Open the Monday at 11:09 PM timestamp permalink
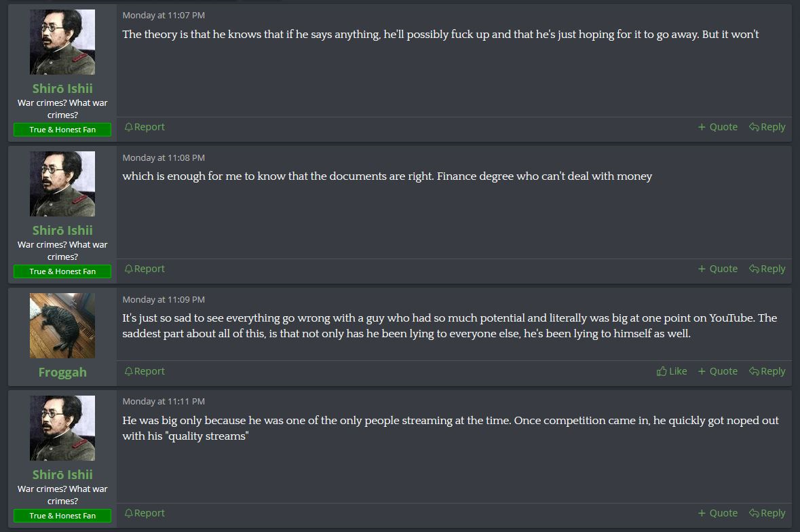This screenshot has height=532, width=800. (164, 299)
